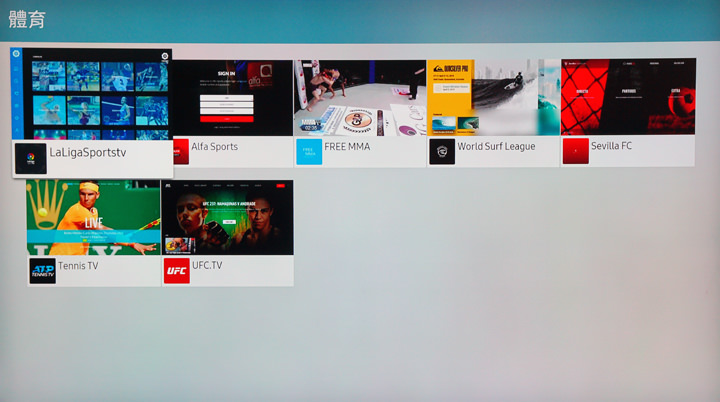Select the FREE MMA fight preview thumbnail
720x402 pixels.
click(359, 97)
